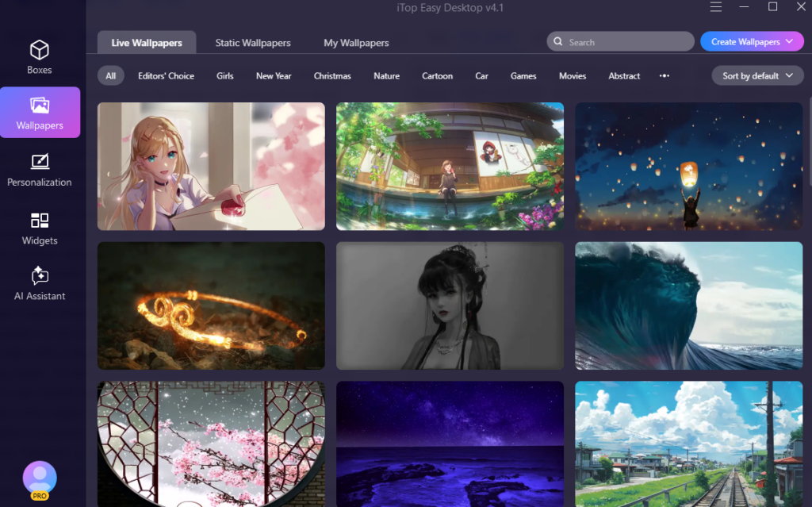The width and height of the screenshot is (812, 507).
Task: Filter by Editors' Choice category
Action: pos(166,76)
